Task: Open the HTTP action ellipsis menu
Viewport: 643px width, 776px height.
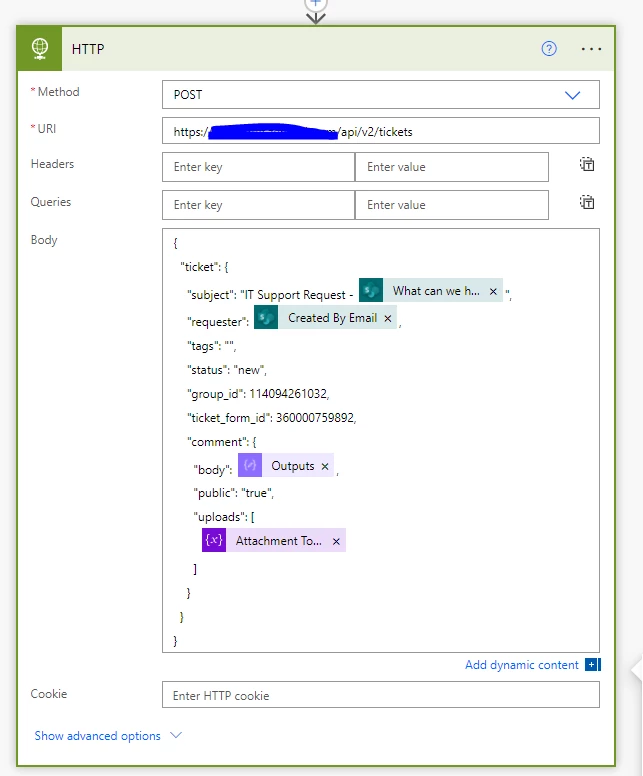Action: tap(592, 48)
